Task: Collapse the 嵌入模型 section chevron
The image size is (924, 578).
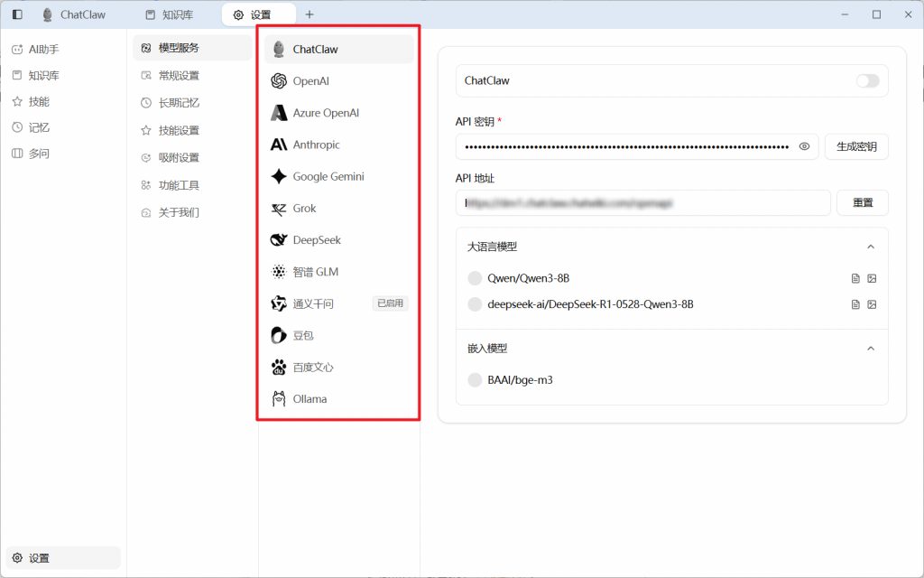Action: coord(871,349)
